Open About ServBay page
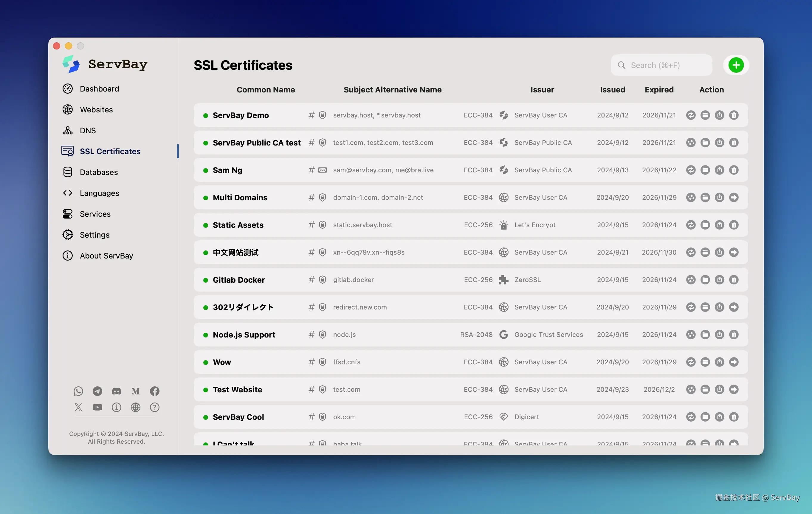This screenshot has height=514, width=812. coord(106,256)
